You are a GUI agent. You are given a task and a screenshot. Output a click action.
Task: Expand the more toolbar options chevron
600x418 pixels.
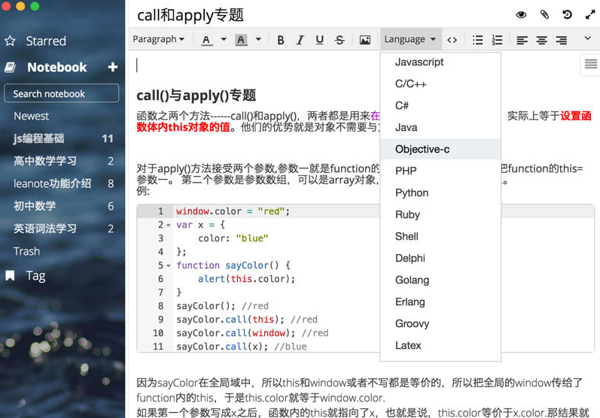coord(587,39)
